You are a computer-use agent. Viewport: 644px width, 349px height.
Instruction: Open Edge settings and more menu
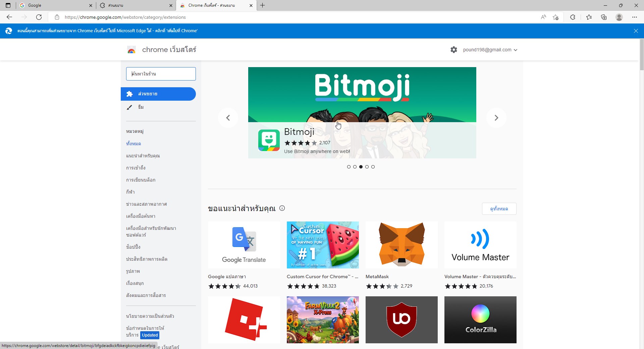[x=634, y=17]
